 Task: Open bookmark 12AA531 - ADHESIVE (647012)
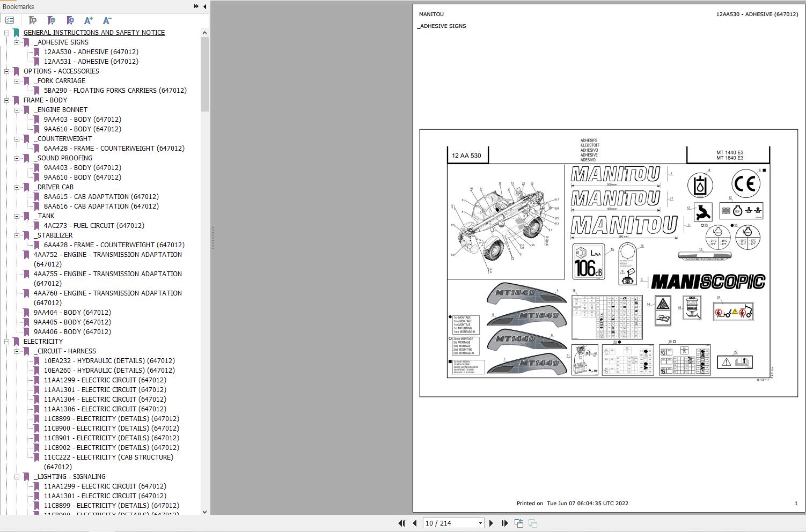pyautogui.click(x=91, y=62)
